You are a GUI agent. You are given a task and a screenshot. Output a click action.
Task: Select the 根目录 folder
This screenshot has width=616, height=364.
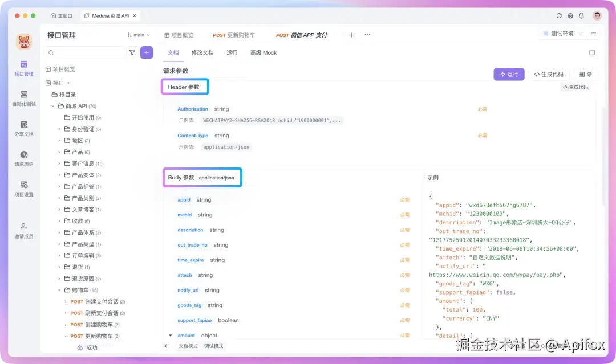tap(64, 95)
